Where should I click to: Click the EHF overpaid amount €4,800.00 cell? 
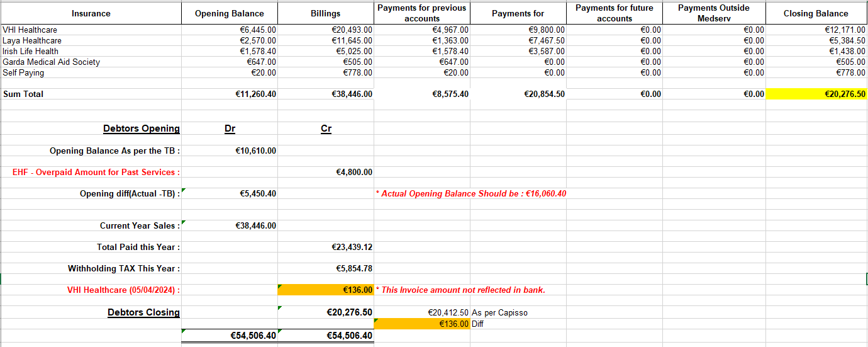326,172
